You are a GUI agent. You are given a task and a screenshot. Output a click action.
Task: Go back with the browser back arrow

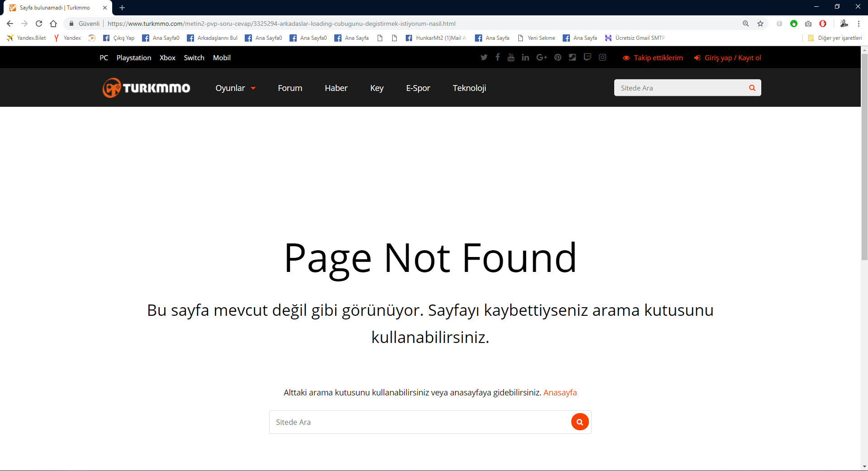pos(10,24)
